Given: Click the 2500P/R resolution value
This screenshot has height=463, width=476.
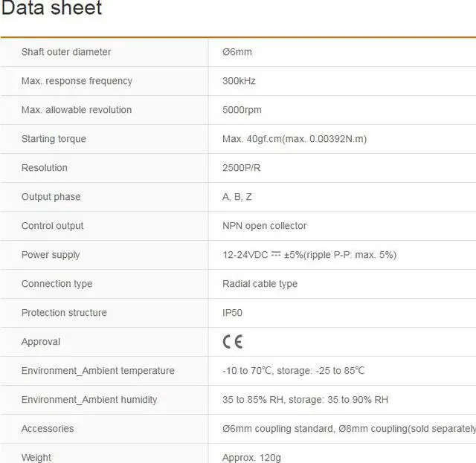Looking at the screenshot, I should [x=241, y=168].
